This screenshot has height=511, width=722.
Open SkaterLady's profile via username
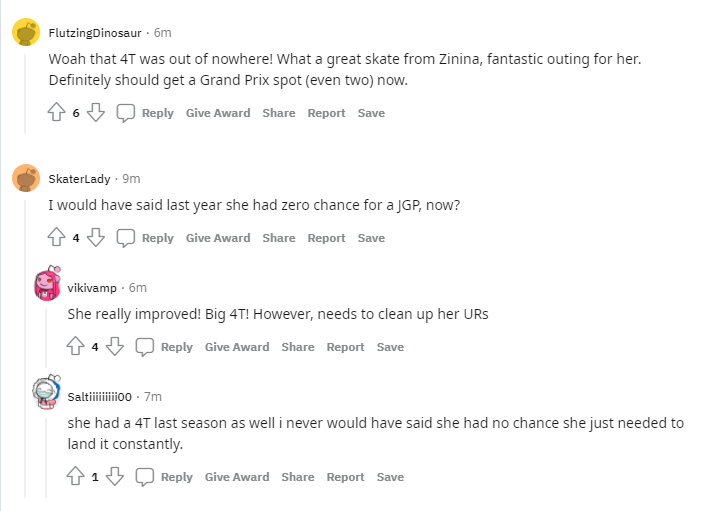[x=79, y=178]
